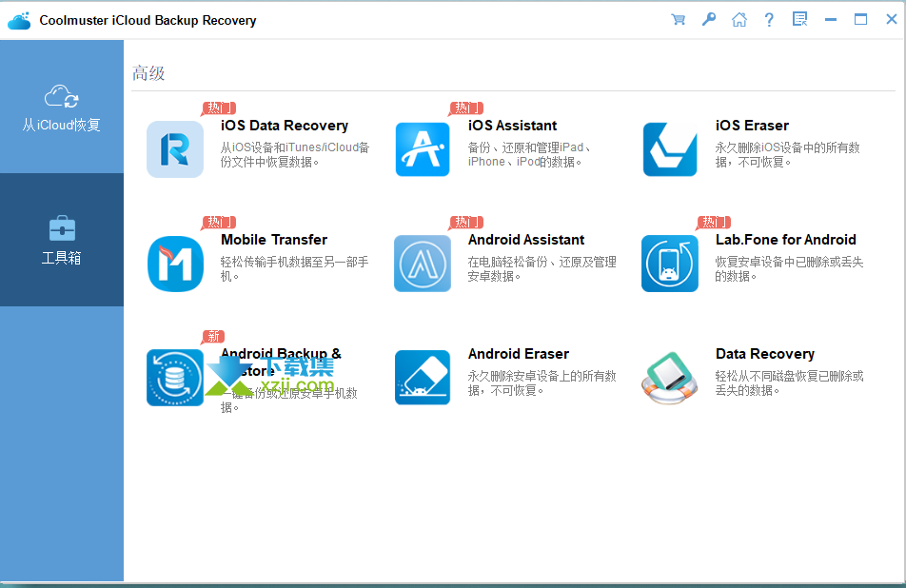This screenshot has width=906, height=588.
Task: Click the feedback list icon in the title bar
Action: pyautogui.click(x=799, y=20)
